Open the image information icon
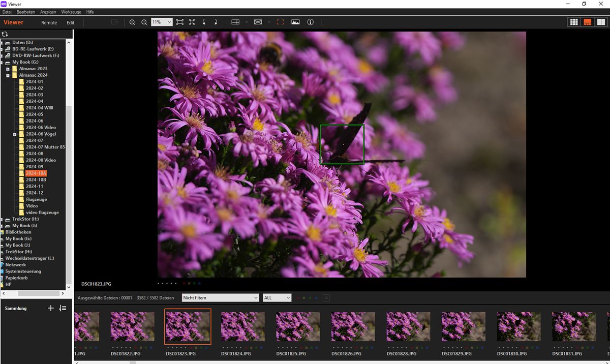Screen dimensions: 610x364 click(x=311, y=22)
